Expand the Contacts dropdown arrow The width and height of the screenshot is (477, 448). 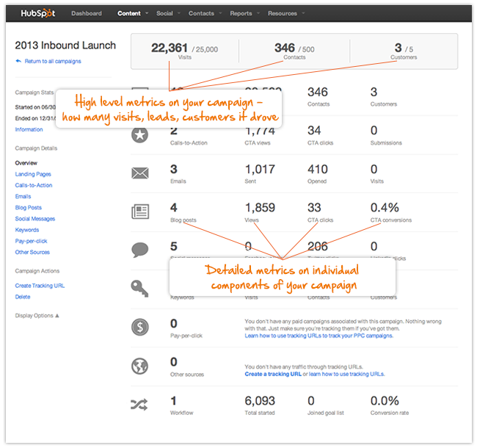pyautogui.click(x=220, y=13)
